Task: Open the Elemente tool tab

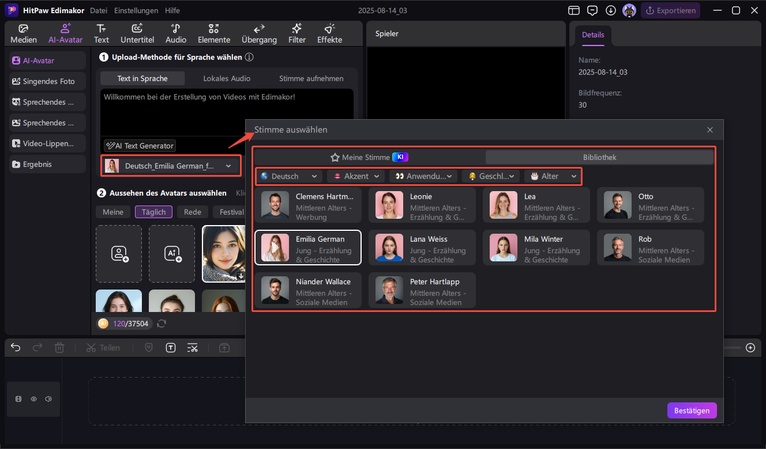Action: pos(213,34)
